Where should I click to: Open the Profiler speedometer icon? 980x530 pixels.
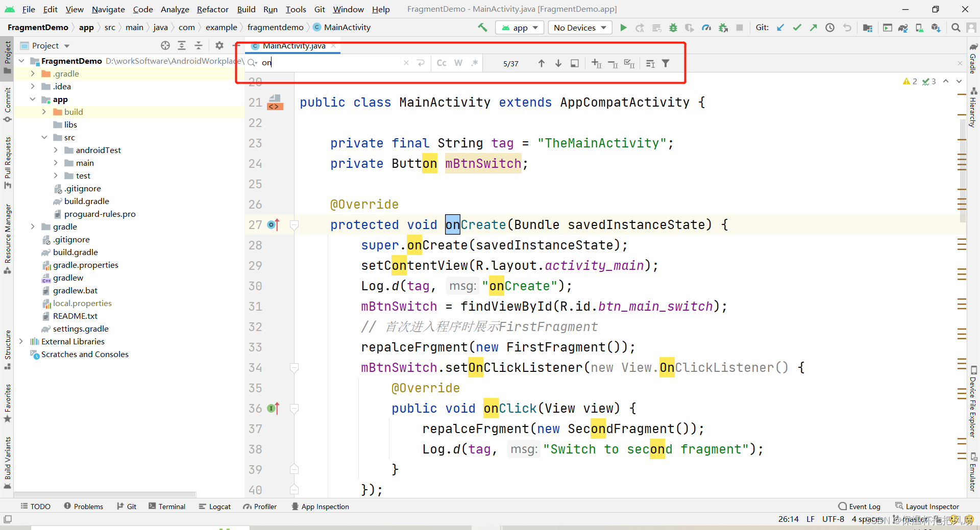(x=706, y=28)
